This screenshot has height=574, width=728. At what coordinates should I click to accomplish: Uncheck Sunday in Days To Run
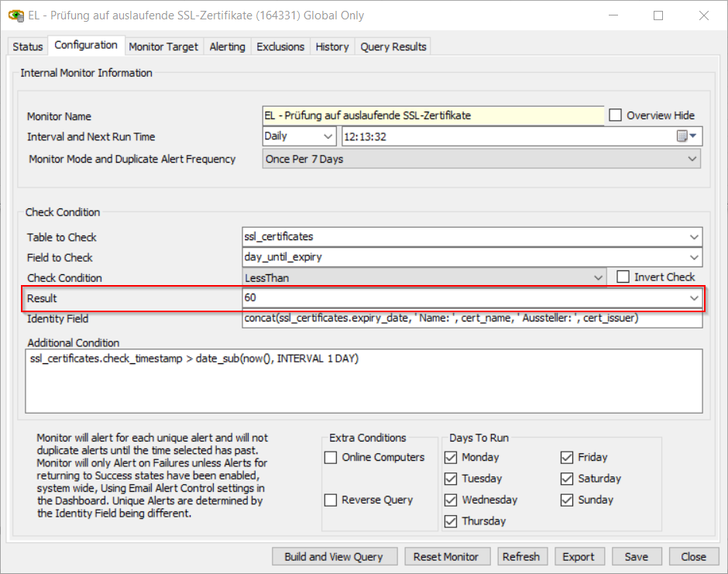567,500
